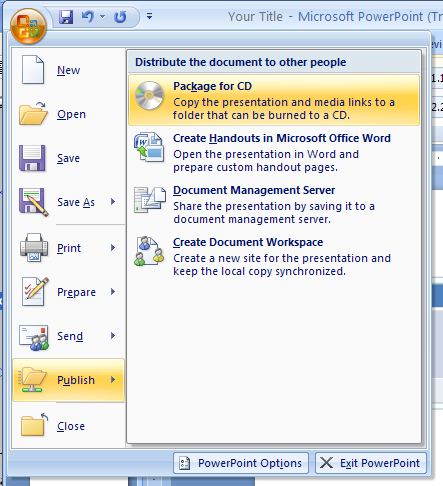Viewport: 443px width, 486px height.
Task: Click 'Copy the presentation and media links' description
Action: tap(284, 109)
